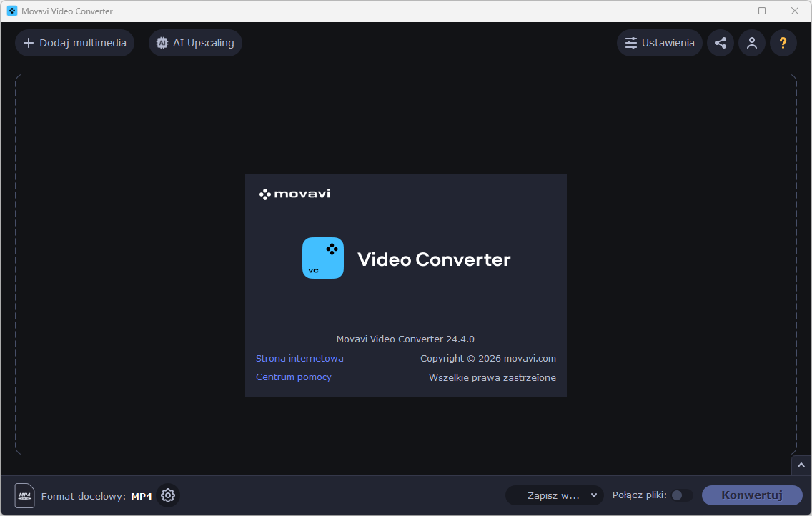Toggle the Połącz pliki switch
Viewport: 812px width, 516px height.
pos(681,495)
